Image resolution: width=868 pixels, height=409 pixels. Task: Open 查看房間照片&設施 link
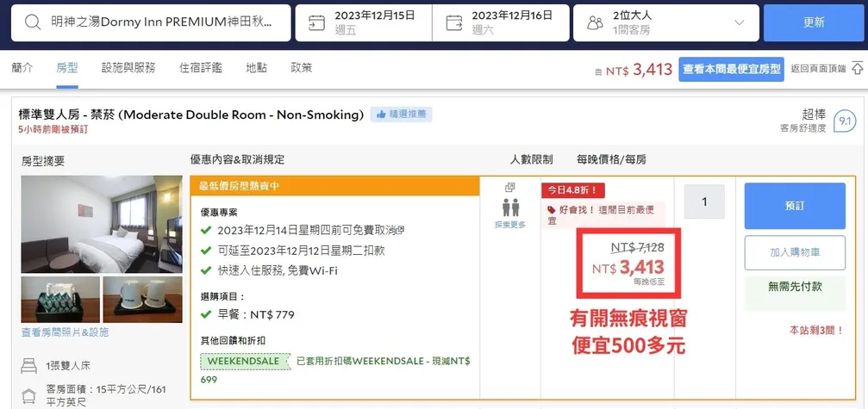(x=66, y=332)
